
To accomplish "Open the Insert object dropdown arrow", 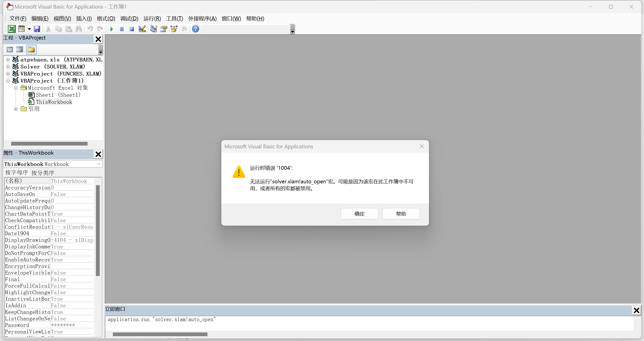I will coord(29,29).
